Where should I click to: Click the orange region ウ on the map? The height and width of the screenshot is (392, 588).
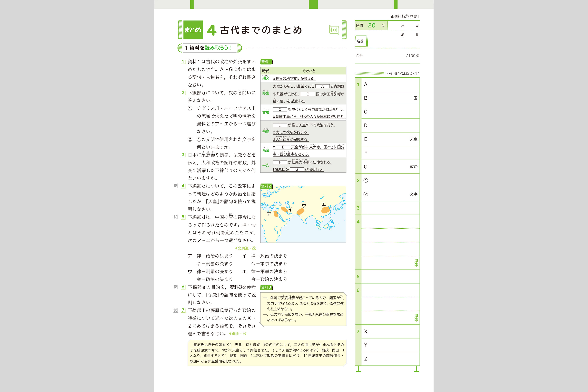coord(300,211)
